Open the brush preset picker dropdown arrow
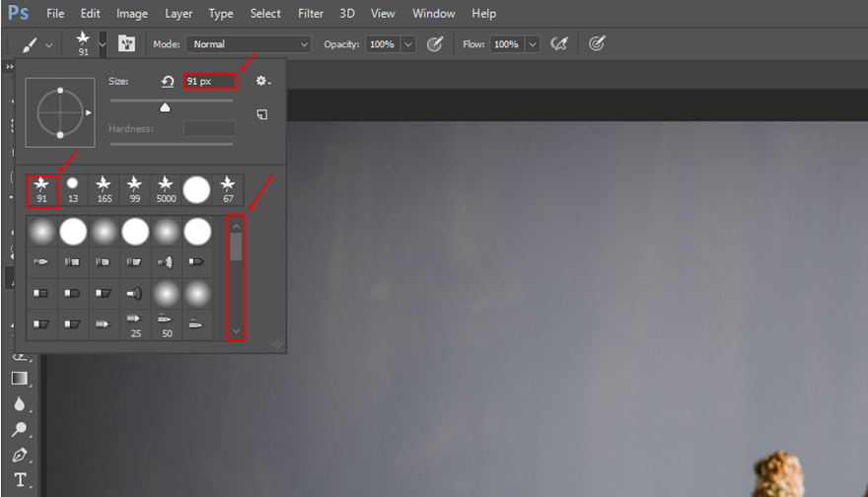Screen dimensions: 868x497 click(103, 44)
